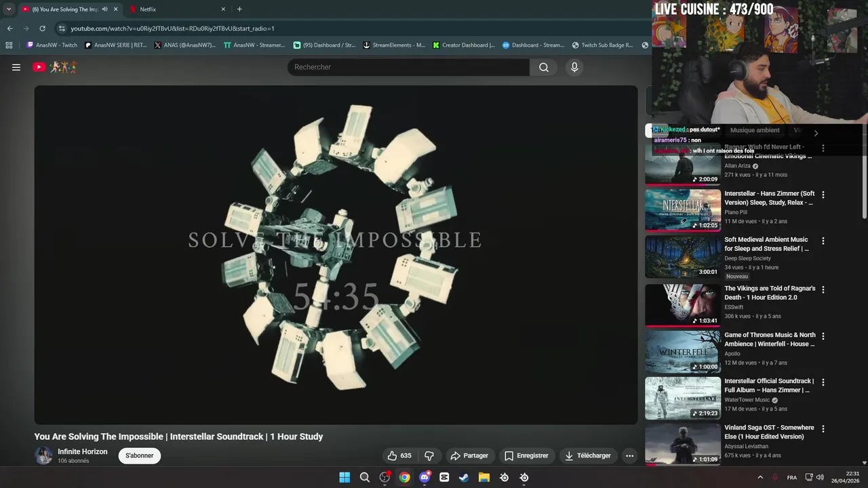Open Windows taskbar search
This screenshot has width=868, height=488.
(365, 477)
